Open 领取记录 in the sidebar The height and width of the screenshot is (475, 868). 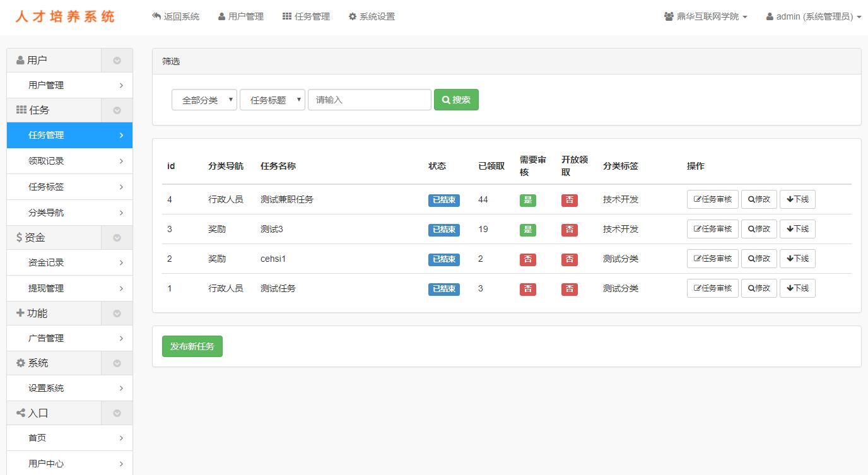pyautogui.click(x=69, y=161)
